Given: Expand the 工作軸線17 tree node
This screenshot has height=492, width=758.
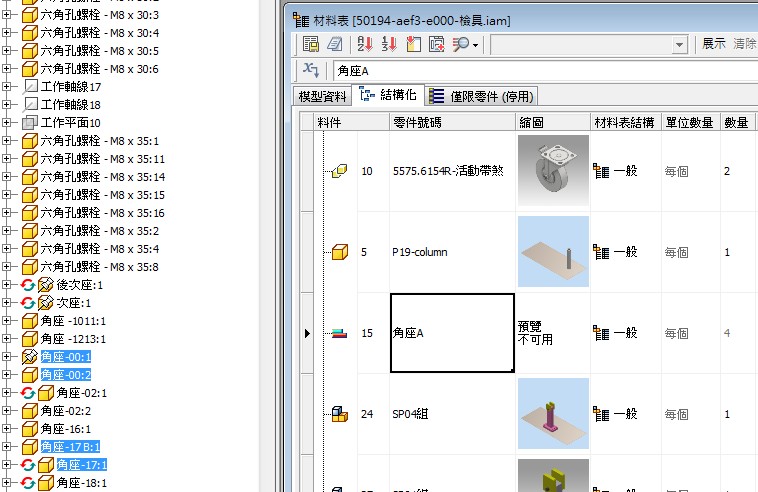Looking at the screenshot, I should point(6,87).
